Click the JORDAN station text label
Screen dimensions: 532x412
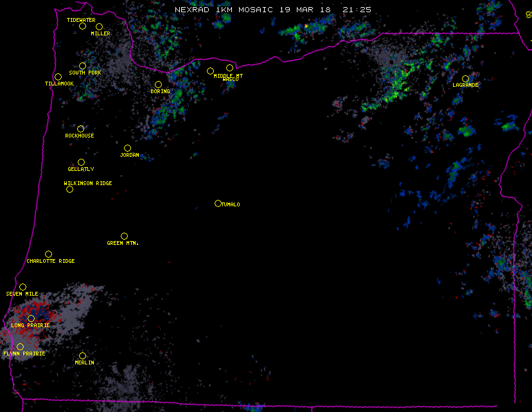pos(129,156)
